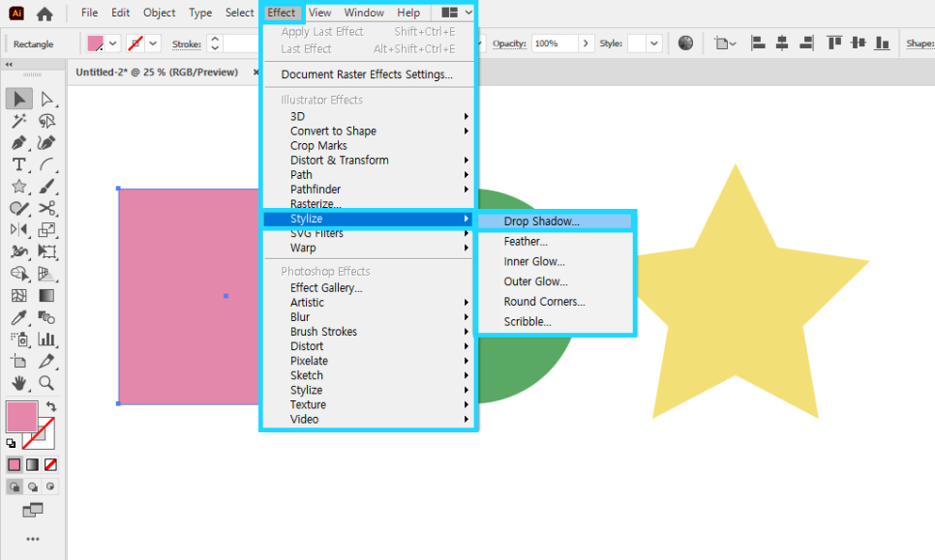Screen dimensions: 935x560
Task: Click Vertical Align Top icon
Action: 834,43
